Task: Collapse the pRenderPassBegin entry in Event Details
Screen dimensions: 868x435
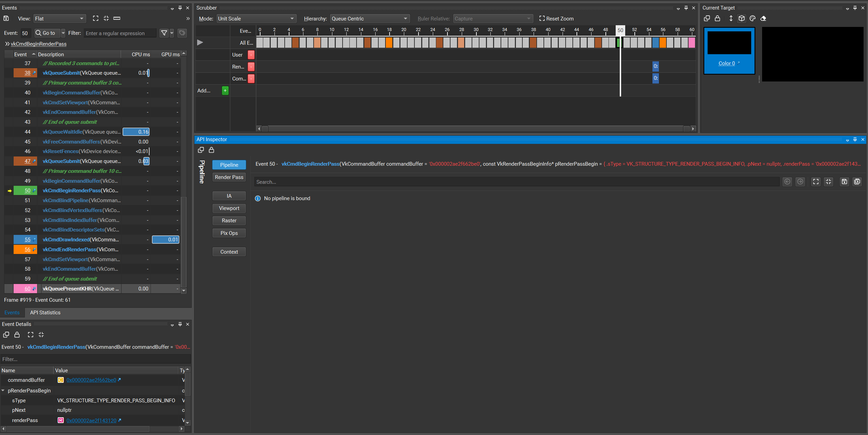Action: [3, 390]
